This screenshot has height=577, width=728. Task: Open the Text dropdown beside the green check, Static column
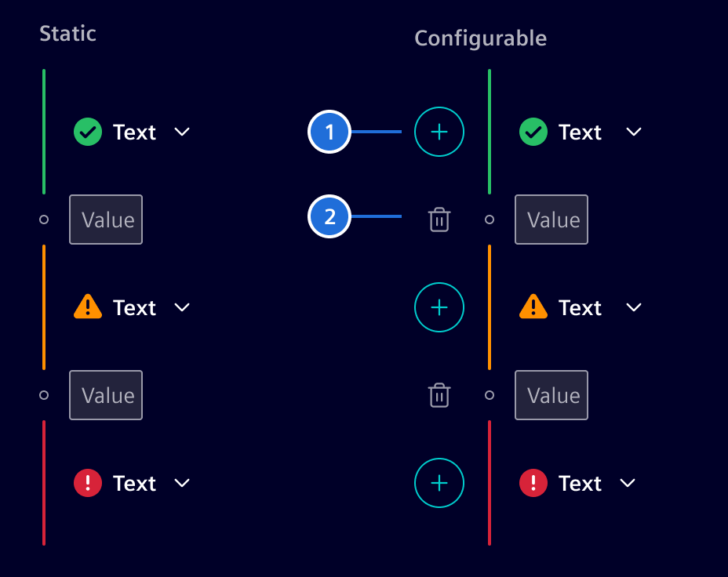(x=181, y=132)
